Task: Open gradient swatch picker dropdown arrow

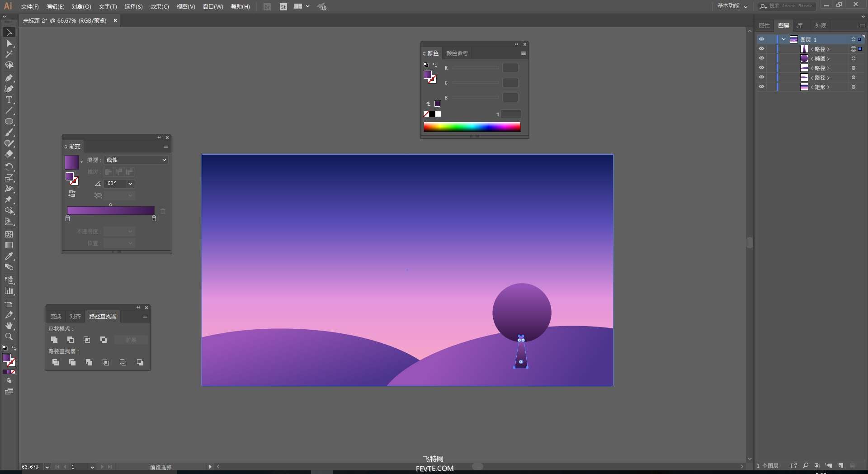Action: pyautogui.click(x=81, y=162)
